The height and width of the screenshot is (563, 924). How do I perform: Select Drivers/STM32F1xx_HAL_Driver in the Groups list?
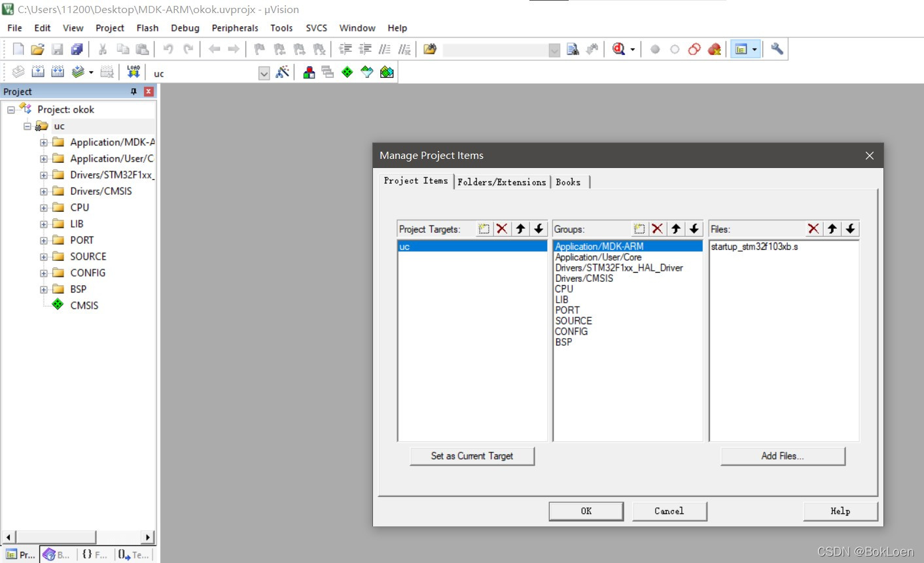pyautogui.click(x=619, y=268)
